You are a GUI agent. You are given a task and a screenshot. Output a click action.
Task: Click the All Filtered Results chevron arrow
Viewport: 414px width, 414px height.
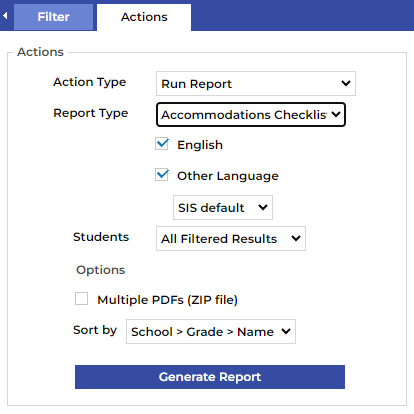(x=296, y=238)
